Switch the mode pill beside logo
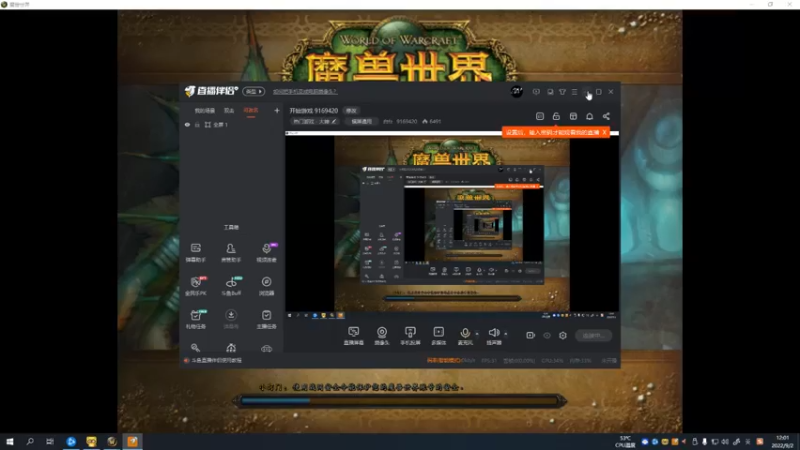Screen dimensions: 800x450 click(x=254, y=91)
